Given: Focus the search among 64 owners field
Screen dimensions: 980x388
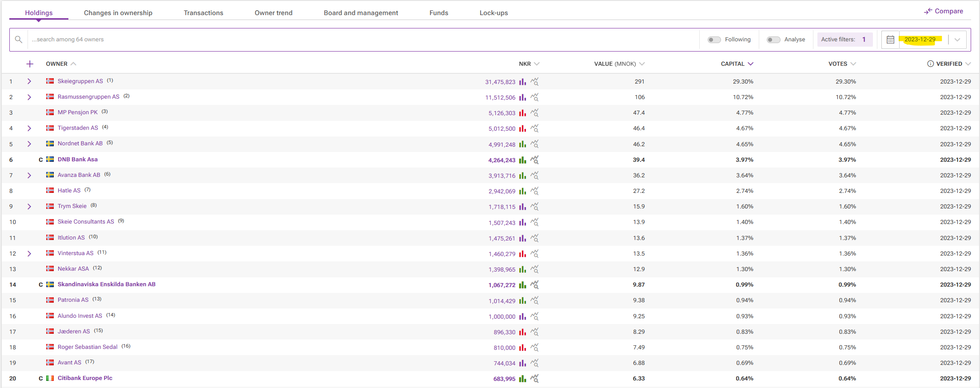Looking at the screenshot, I should tap(363, 40).
